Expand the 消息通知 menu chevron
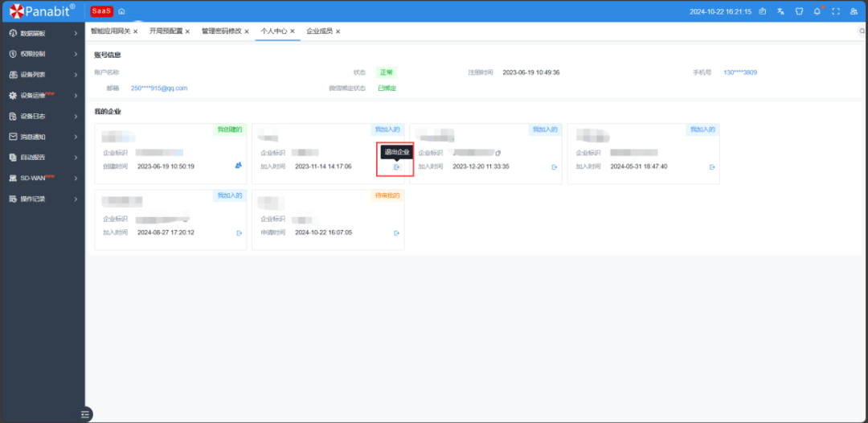The height and width of the screenshot is (423, 868). point(76,136)
